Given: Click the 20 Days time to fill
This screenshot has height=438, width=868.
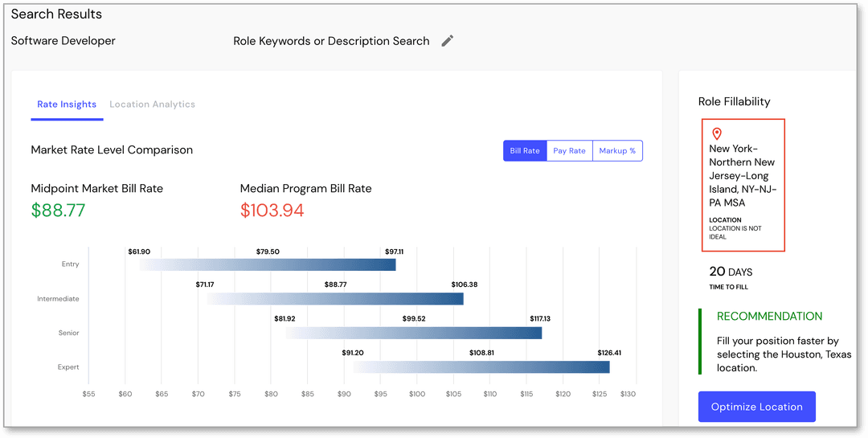Looking at the screenshot, I should [x=731, y=272].
